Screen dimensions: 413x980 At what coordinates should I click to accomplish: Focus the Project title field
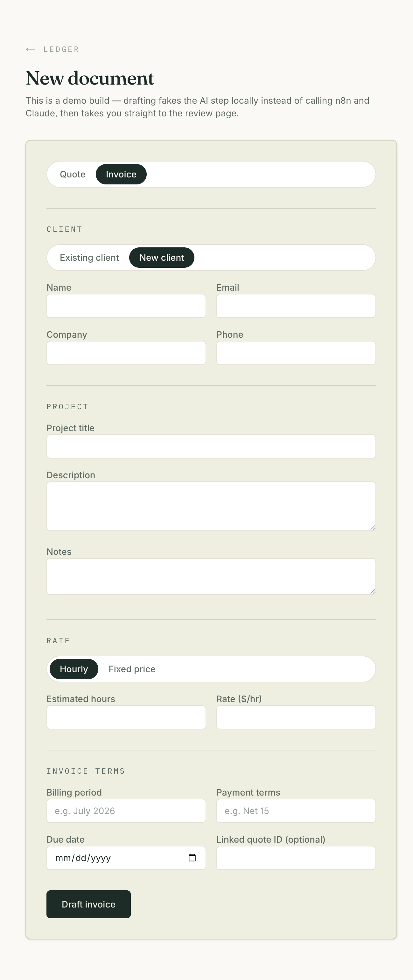click(211, 446)
